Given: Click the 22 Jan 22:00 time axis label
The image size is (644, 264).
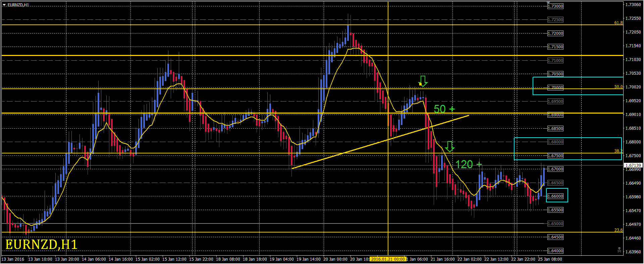Looking at the screenshot, I should [x=523, y=259].
